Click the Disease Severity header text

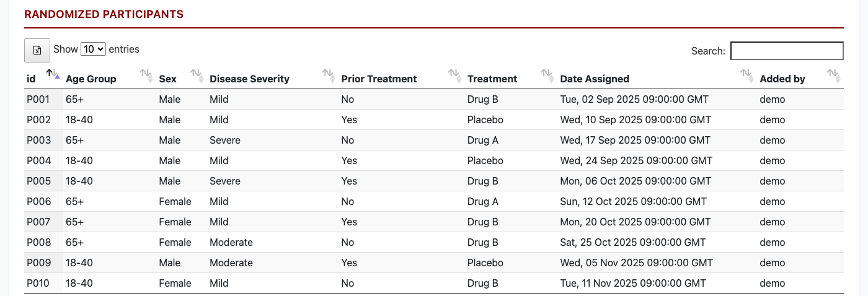(x=249, y=79)
